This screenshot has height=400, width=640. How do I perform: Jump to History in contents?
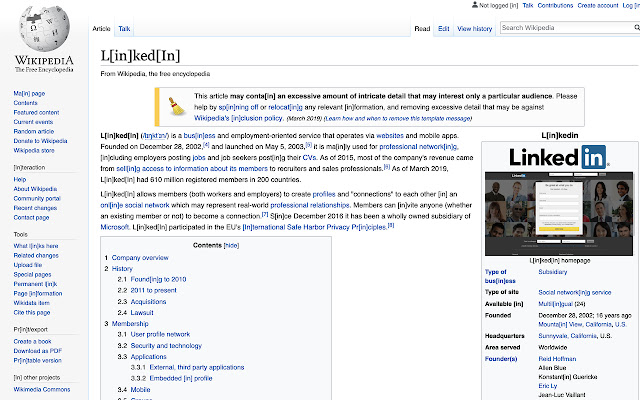point(122,269)
